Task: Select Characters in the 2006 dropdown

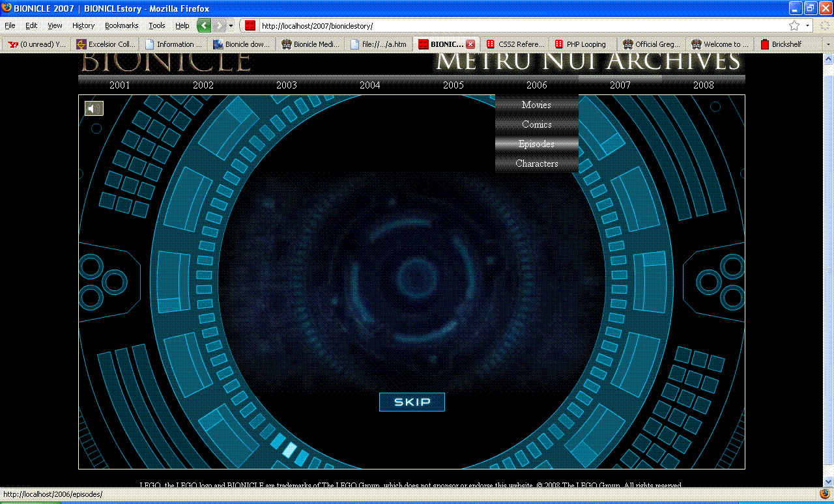Action: tap(537, 163)
